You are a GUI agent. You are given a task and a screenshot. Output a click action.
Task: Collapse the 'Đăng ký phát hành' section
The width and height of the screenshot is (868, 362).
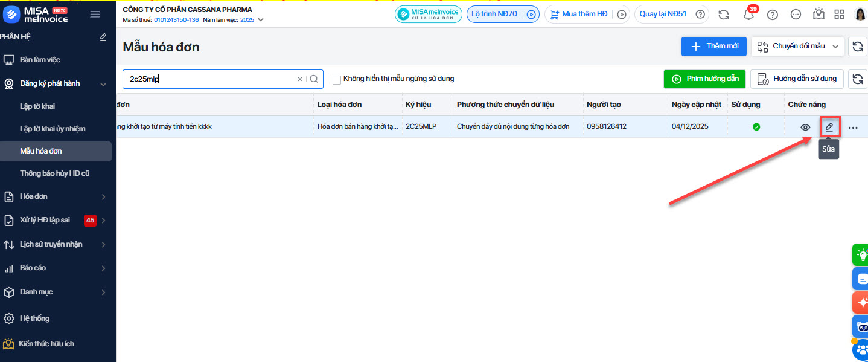coord(103,84)
